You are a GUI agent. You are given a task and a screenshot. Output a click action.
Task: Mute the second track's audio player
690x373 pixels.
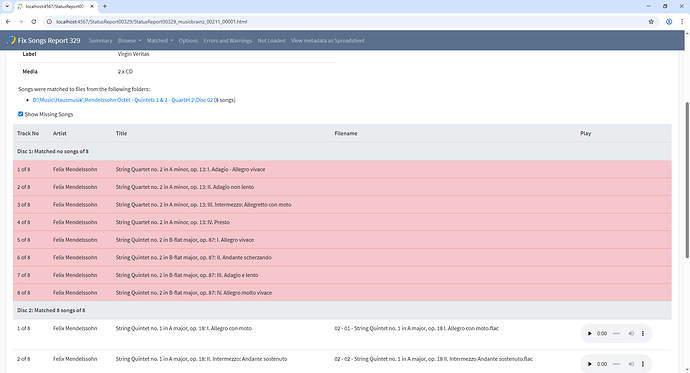pyautogui.click(x=631, y=364)
